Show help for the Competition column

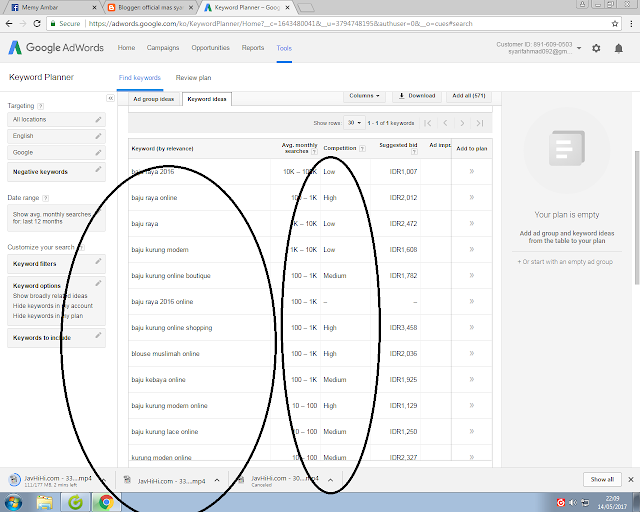coord(362,149)
